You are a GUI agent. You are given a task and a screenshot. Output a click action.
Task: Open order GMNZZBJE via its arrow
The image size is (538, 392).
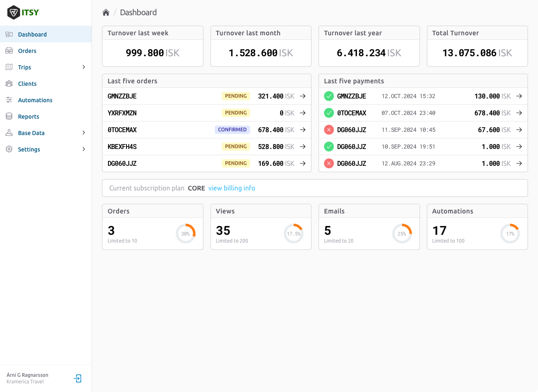click(x=303, y=96)
